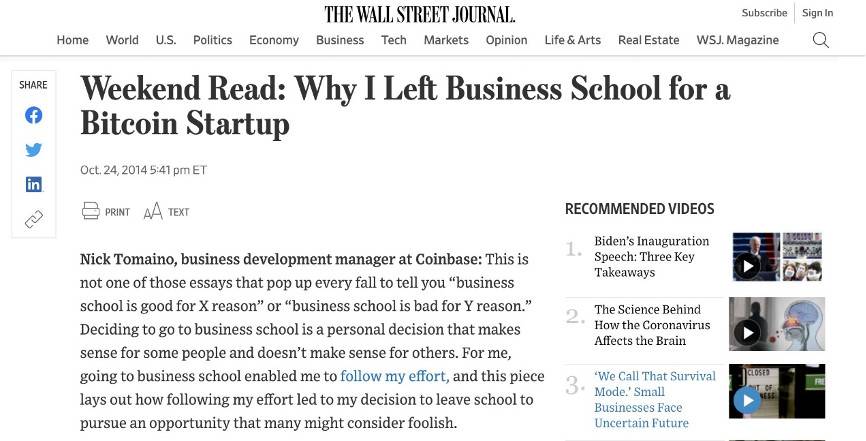Open the 'follow my effort' link
The width and height of the screenshot is (866, 441).
[394, 376]
